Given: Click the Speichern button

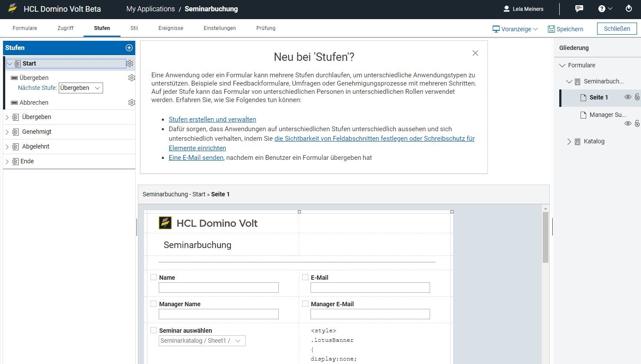Looking at the screenshot, I should click(565, 29).
